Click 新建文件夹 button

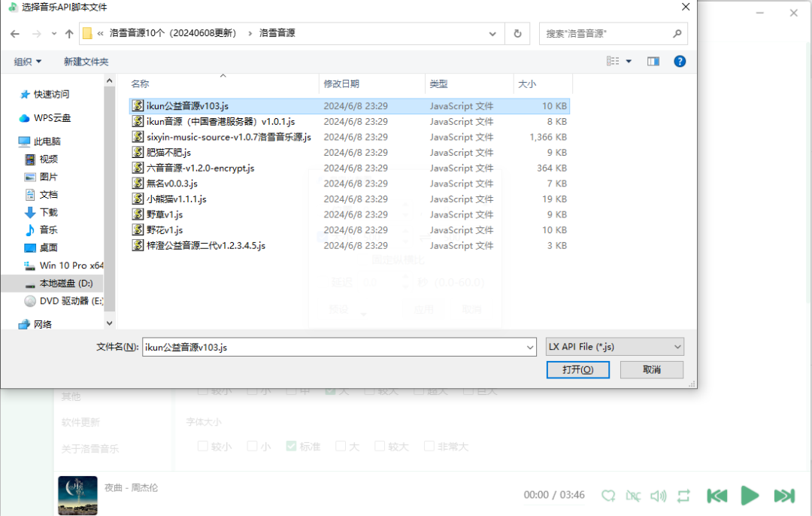86,62
